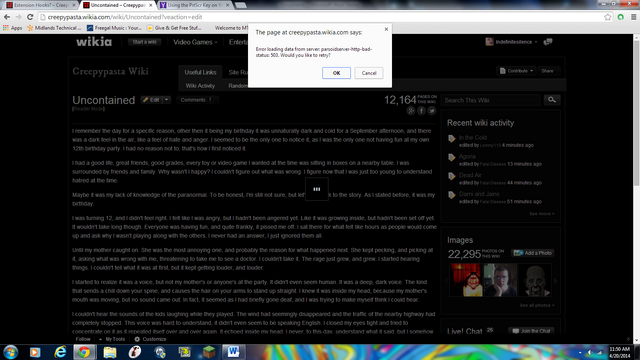
Task: Reload the page with the refresh icon
Action: click(x=30, y=17)
